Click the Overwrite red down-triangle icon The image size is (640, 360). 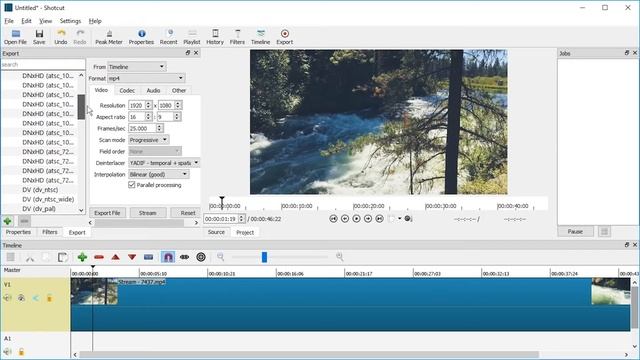tap(132, 257)
